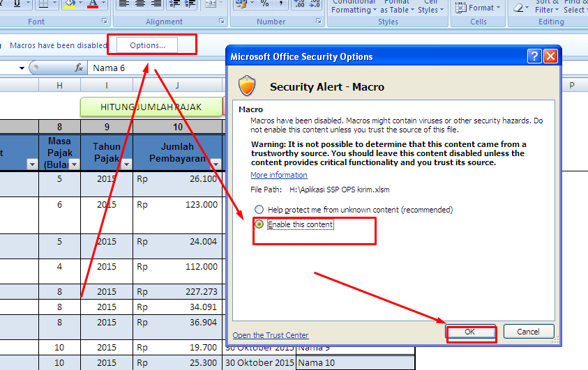Click formula bar containing Nama 6
The height and width of the screenshot is (370, 588).
[156, 68]
